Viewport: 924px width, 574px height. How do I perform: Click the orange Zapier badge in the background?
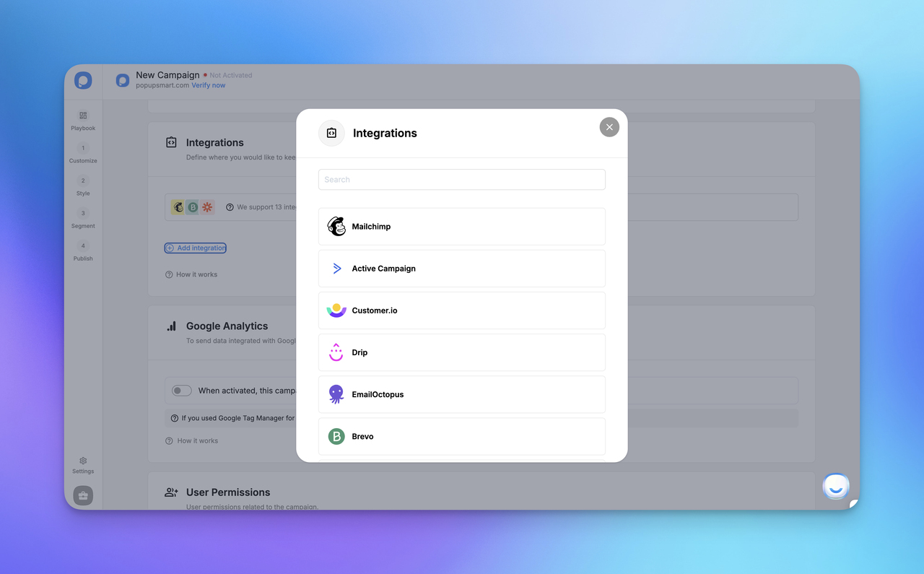click(x=207, y=207)
